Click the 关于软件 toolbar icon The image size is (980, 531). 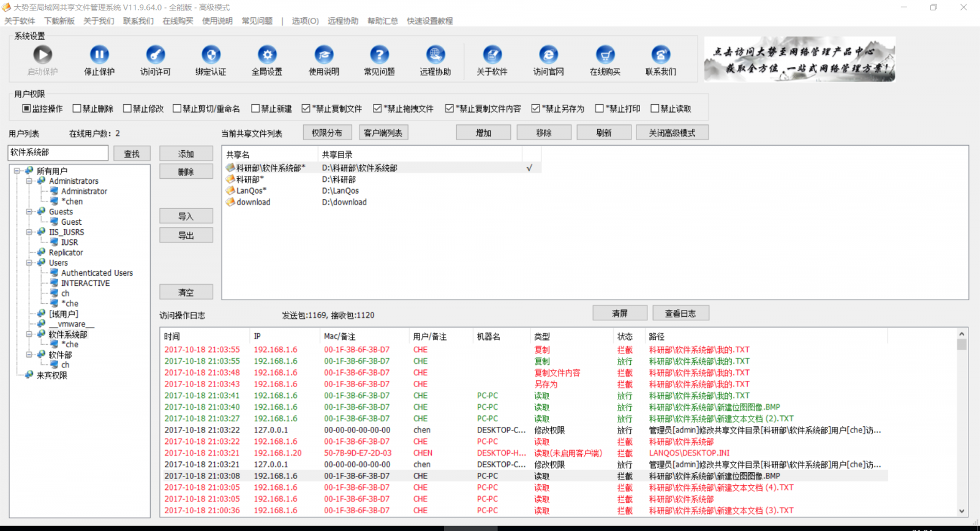point(492,55)
